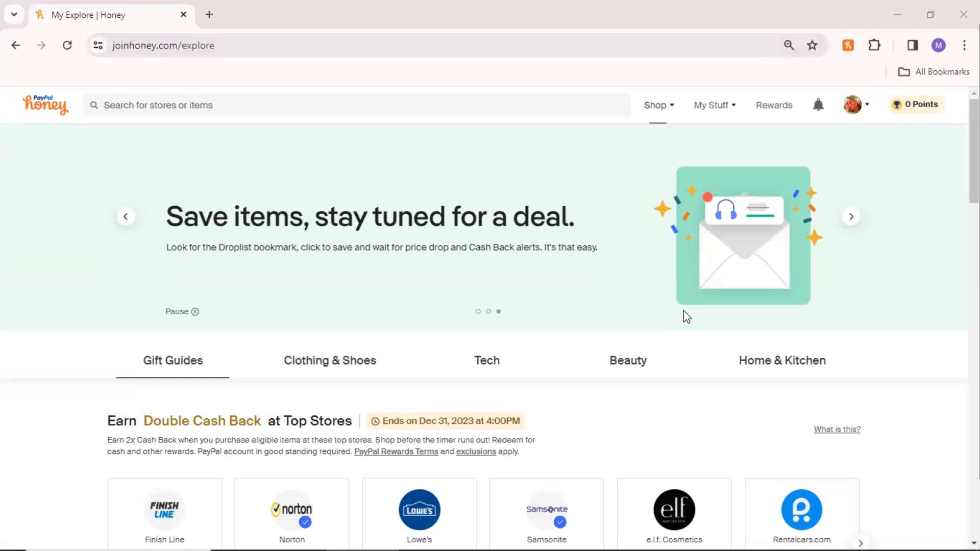980x551 pixels.
Task: Expand the Shop dropdown menu
Action: pyautogui.click(x=658, y=105)
